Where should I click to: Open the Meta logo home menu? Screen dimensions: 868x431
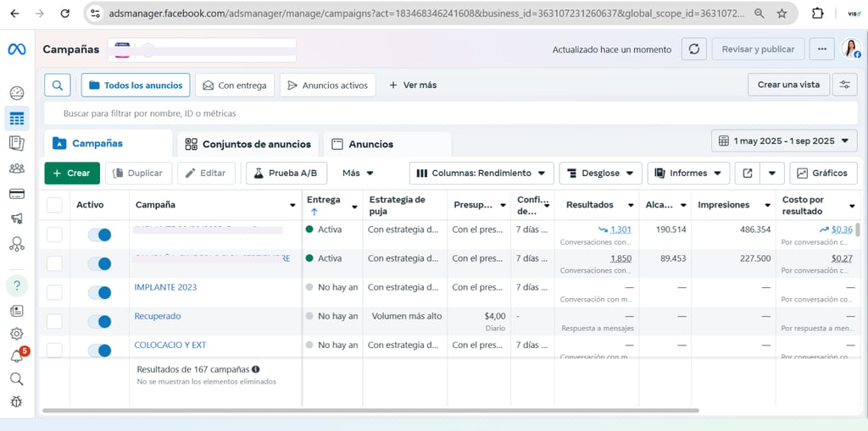click(x=17, y=49)
